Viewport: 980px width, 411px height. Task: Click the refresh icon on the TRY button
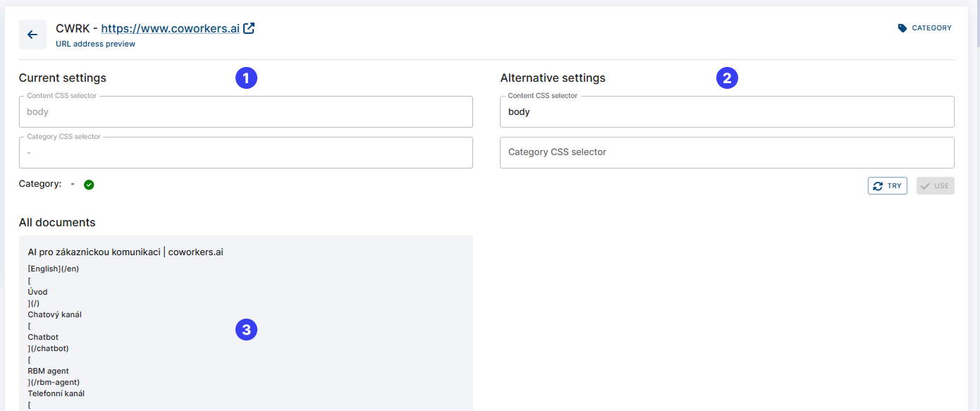tap(878, 186)
